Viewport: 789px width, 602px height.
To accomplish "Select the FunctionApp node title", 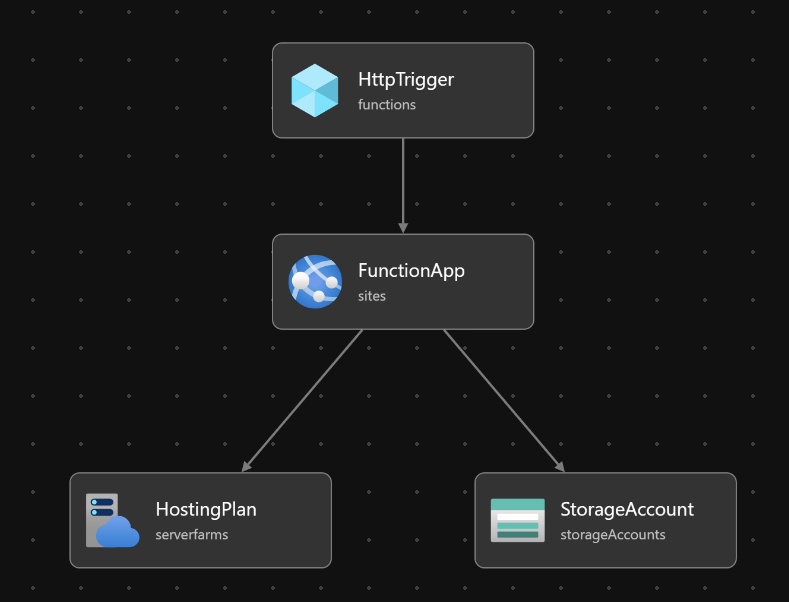I will [x=411, y=271].
